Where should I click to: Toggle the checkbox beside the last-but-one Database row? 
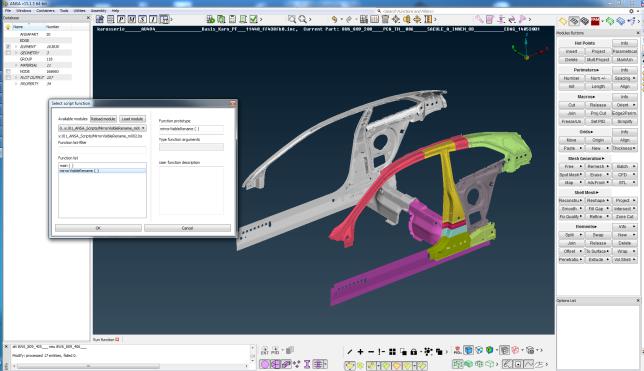[x=8, y=78]
